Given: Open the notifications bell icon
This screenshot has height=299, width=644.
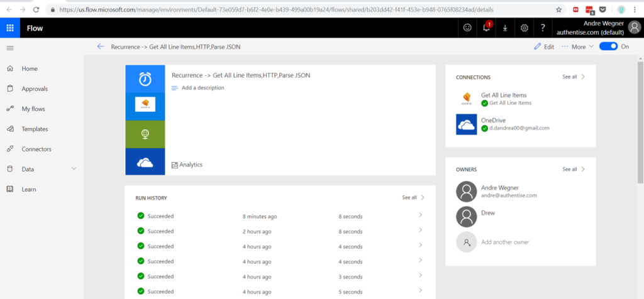Looking at the screenshot, I should pyautogui.click(x=486, y=28).
